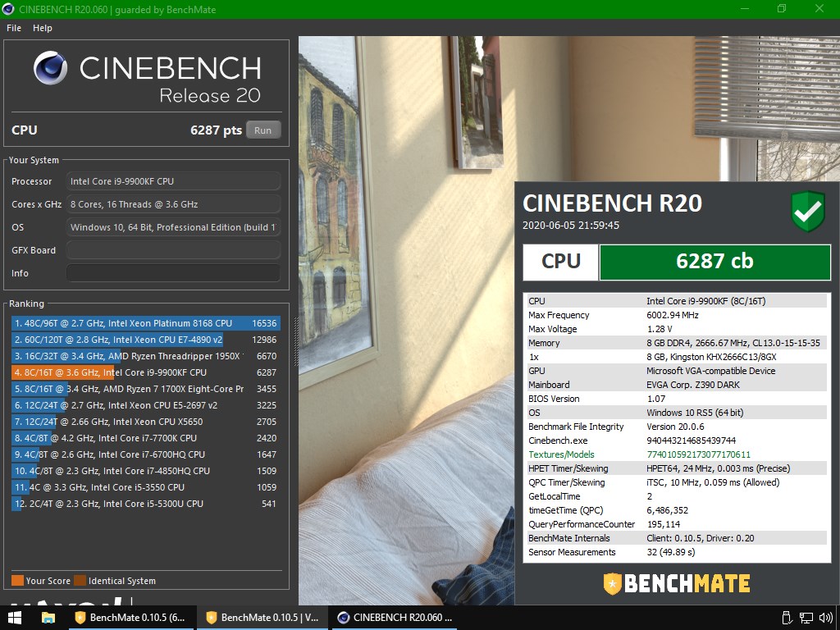This screenshot has width=840, height=630.
Task: Open File Explorer from the taskbar
Action: [48, 618]
